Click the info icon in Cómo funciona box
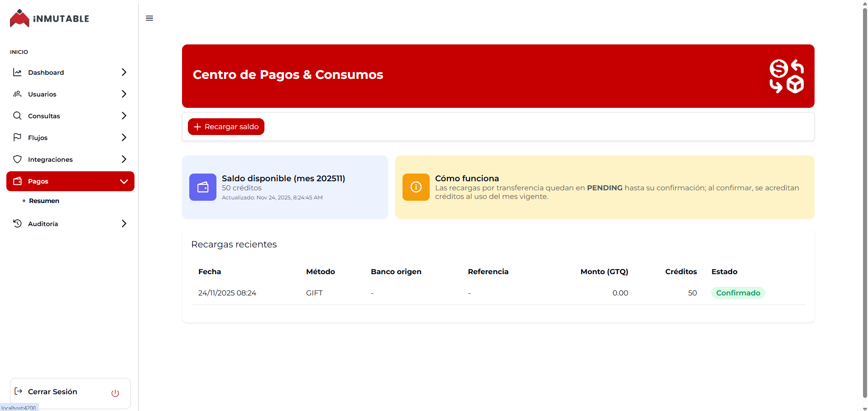The width and height of the screenshot is (868, 411). pos(416,187)
